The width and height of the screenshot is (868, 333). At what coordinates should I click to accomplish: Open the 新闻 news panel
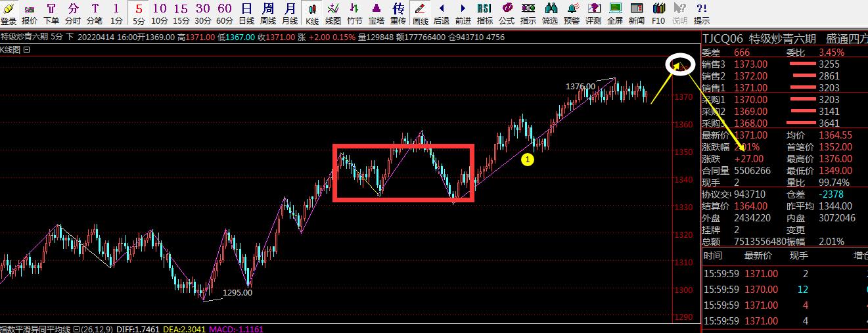[x=637, y=13]
